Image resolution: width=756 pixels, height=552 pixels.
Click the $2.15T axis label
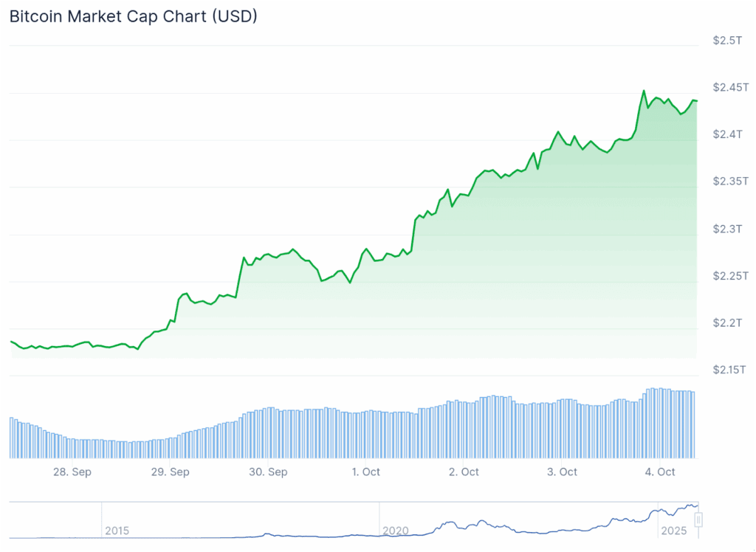coord(729,370)
